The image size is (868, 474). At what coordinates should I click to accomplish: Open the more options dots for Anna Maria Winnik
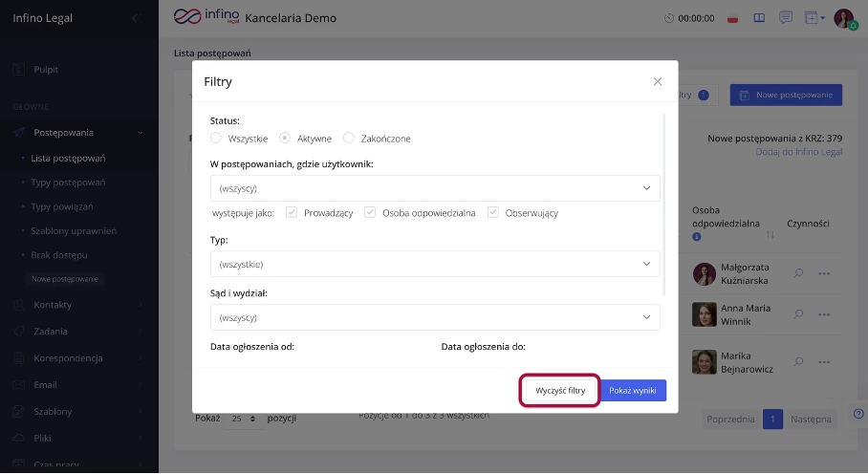[x=824, y=314]
